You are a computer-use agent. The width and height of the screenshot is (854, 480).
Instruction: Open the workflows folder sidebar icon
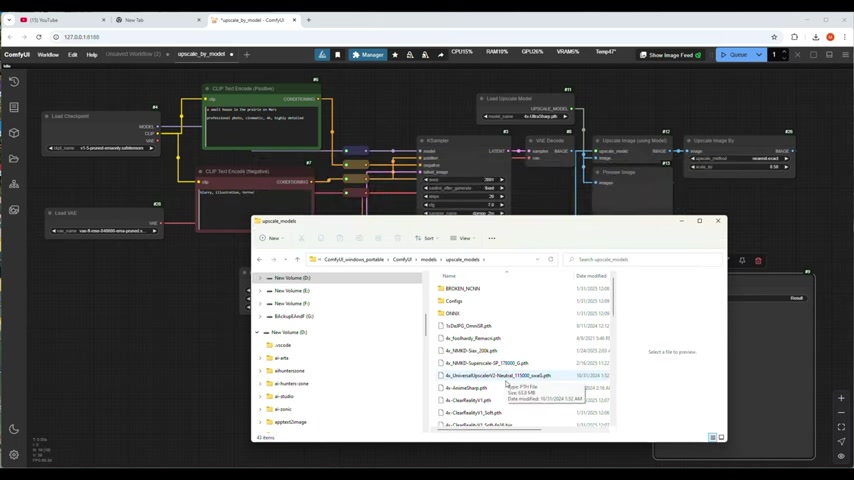[14, 159]
